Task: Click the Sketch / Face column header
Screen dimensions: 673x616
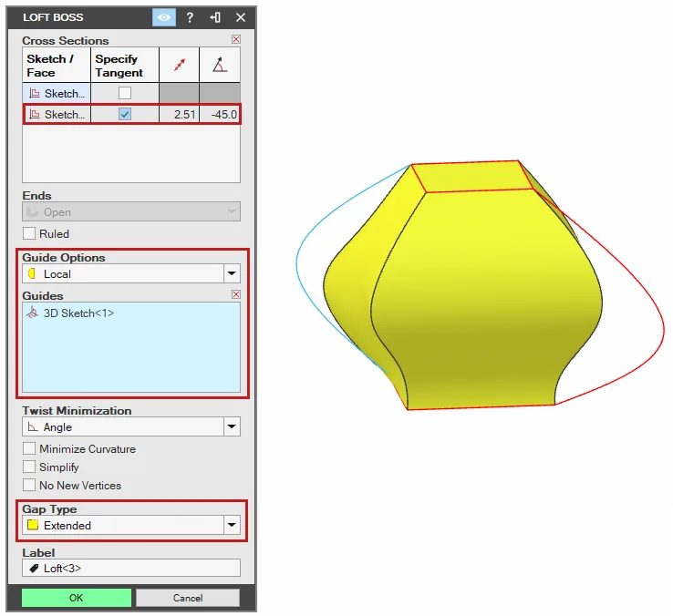Action: point(57,65)
